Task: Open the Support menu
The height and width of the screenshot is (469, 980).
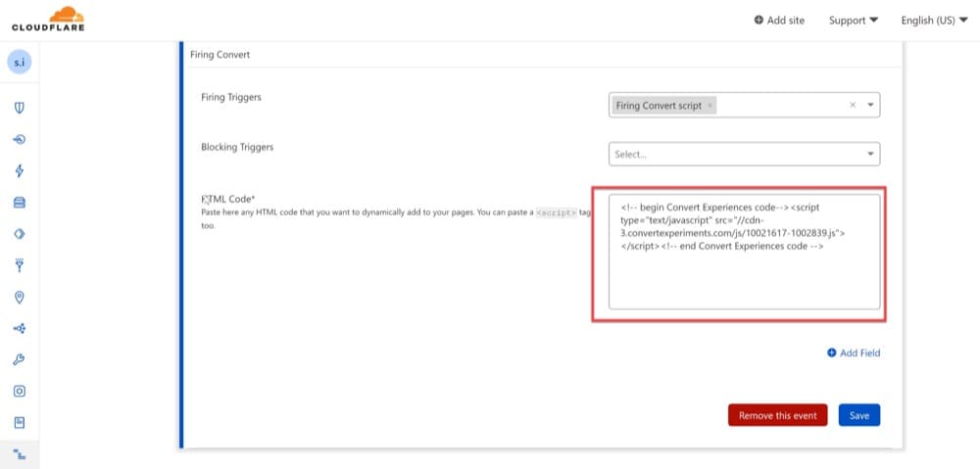Action: (x=854, y=20)
